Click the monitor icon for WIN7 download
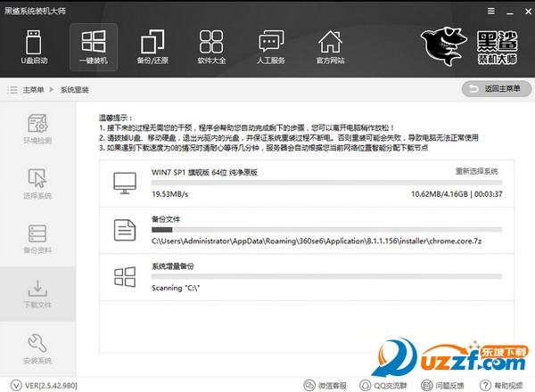Screen dimensions: 535x392 tap(125, 184)
